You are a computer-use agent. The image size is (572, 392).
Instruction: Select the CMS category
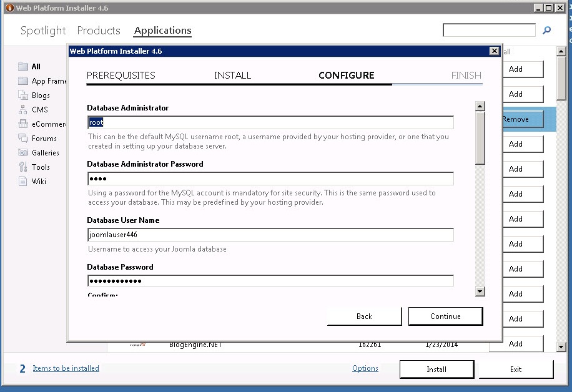pos(40,110)
